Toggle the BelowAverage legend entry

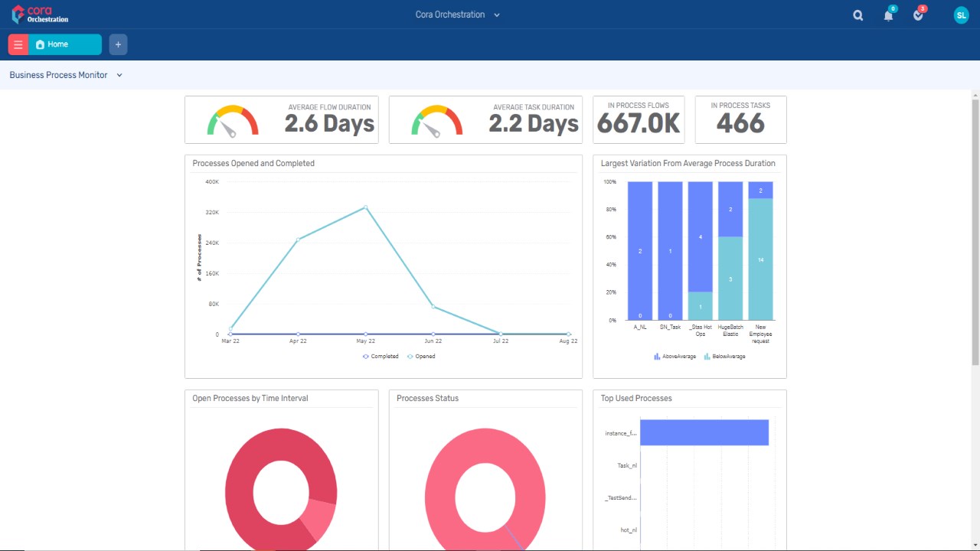click(x=725, y=357)
